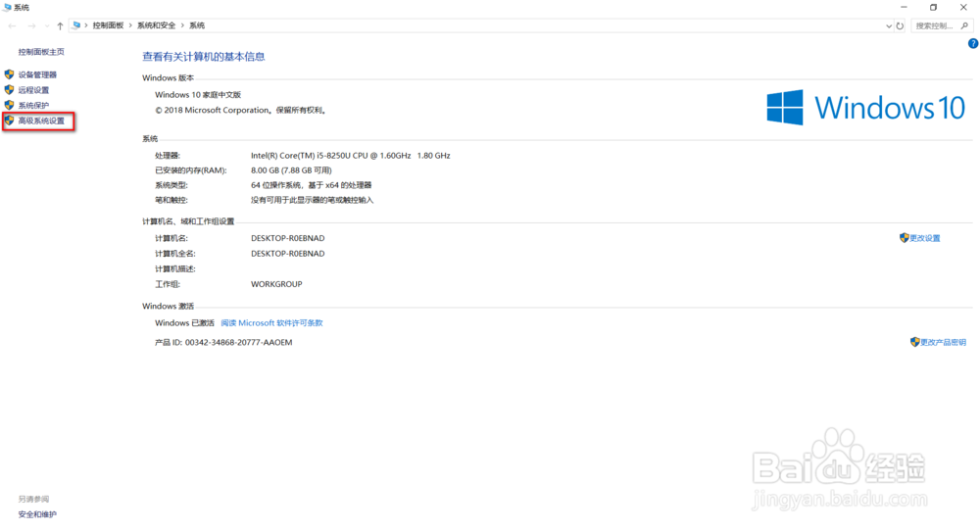This screenshot has height=532, width=980.
Task: Open Device Manager (设备管理器) link
Action: pos(37,74)
